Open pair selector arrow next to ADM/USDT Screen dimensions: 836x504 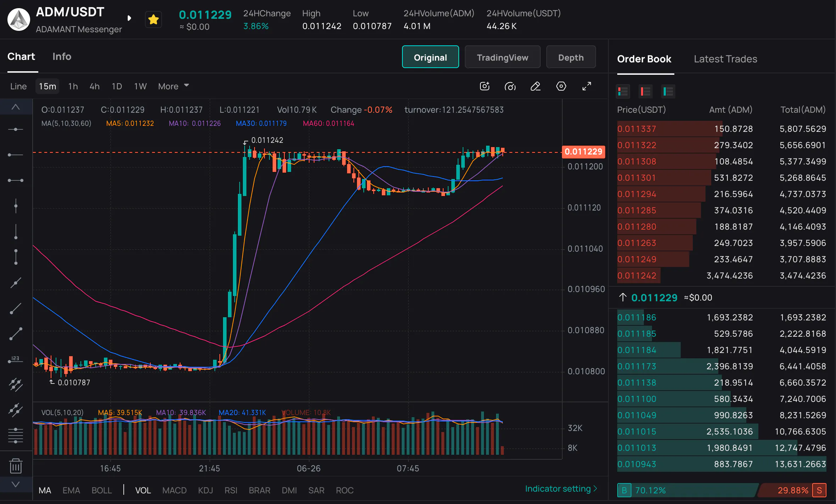pos(129,18)
